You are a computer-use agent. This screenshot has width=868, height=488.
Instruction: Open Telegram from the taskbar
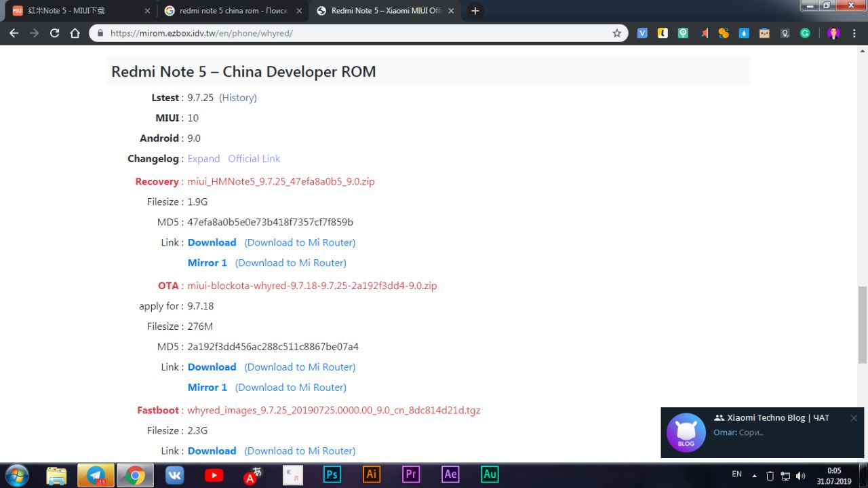point(96,475)
